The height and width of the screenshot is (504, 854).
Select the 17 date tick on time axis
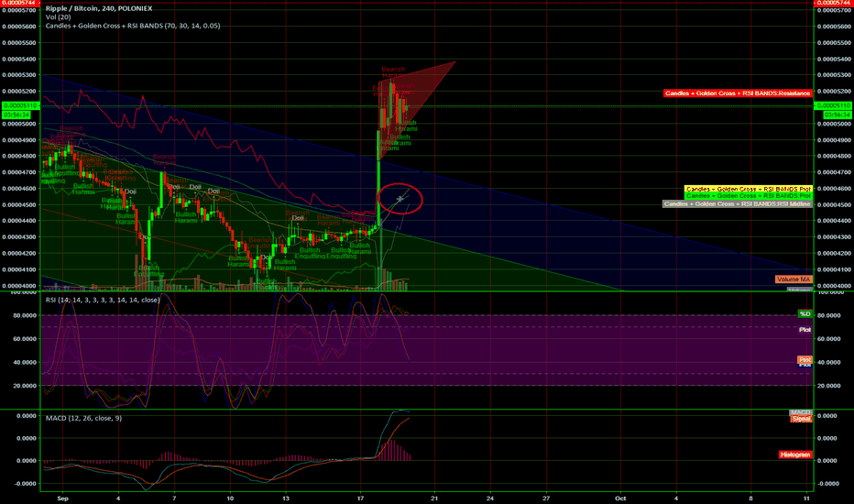pyautogui.click(x=360, y=498)
